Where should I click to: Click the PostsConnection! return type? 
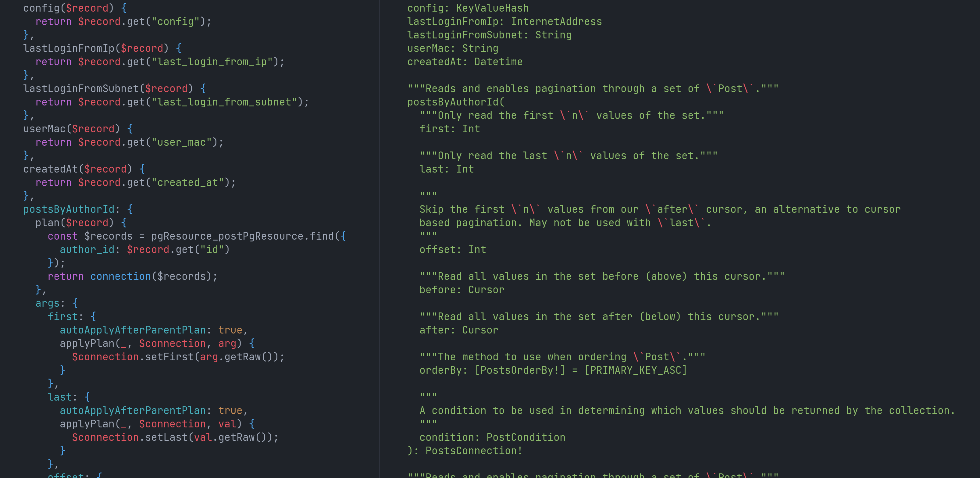click(x=474, y=451)
